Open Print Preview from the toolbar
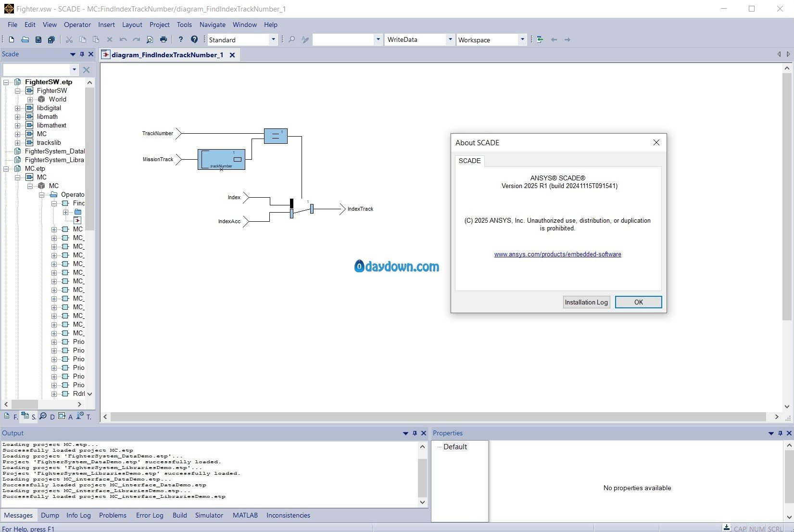Screen dimensions: 794x532 click(x=150, y=40)
